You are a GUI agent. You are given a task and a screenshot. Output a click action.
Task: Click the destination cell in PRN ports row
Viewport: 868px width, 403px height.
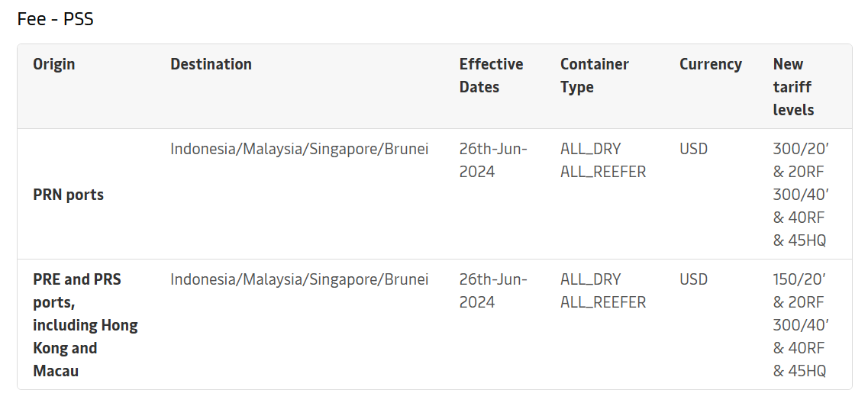coord(299,149)
